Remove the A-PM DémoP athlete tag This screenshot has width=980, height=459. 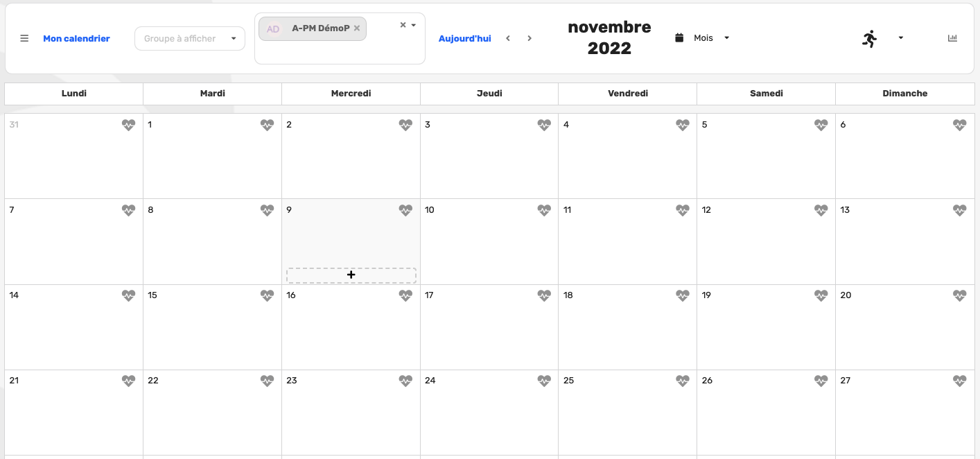coord(357,28)
